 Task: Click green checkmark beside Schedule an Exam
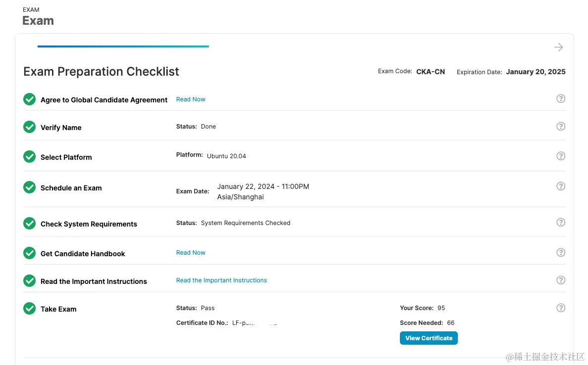[29, 187]
